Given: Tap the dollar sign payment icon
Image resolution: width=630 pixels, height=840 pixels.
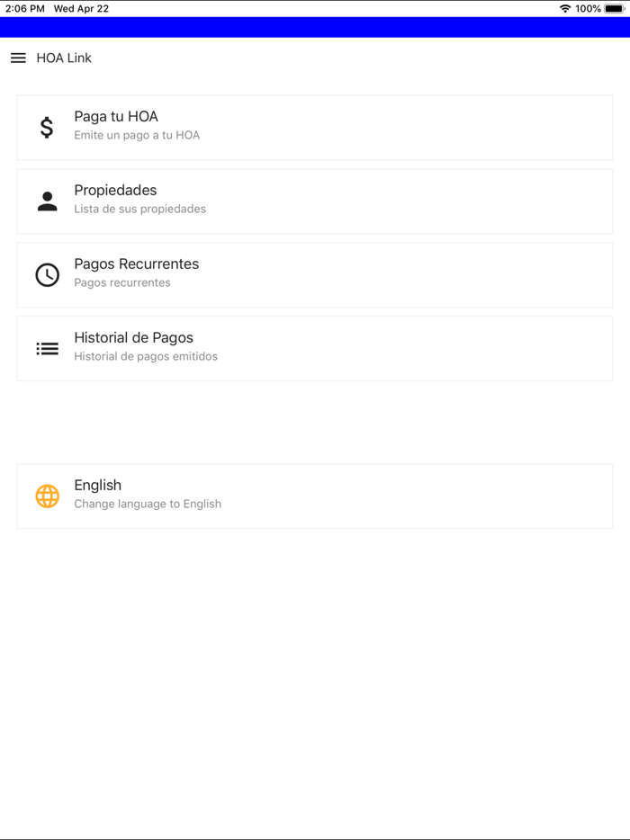Looking at the screenshot, I should pos(47,127).
